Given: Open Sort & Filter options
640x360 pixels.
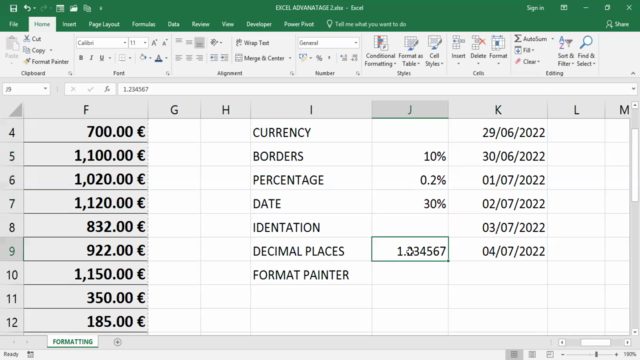Looking at the screenshot, I should point(566,51).
